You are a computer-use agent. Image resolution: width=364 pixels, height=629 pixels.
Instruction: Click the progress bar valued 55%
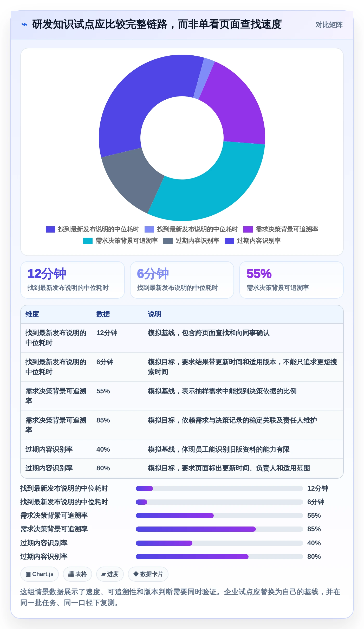(x=219, y=516)
